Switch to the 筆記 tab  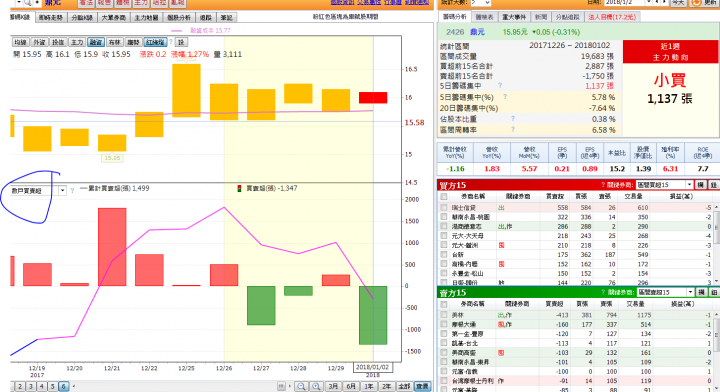[226, 17]
